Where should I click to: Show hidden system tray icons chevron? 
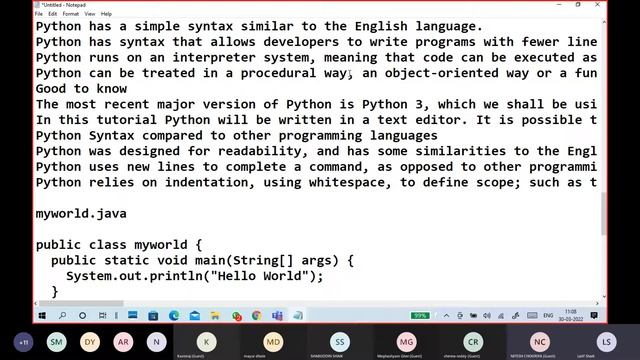pos(447,316)
